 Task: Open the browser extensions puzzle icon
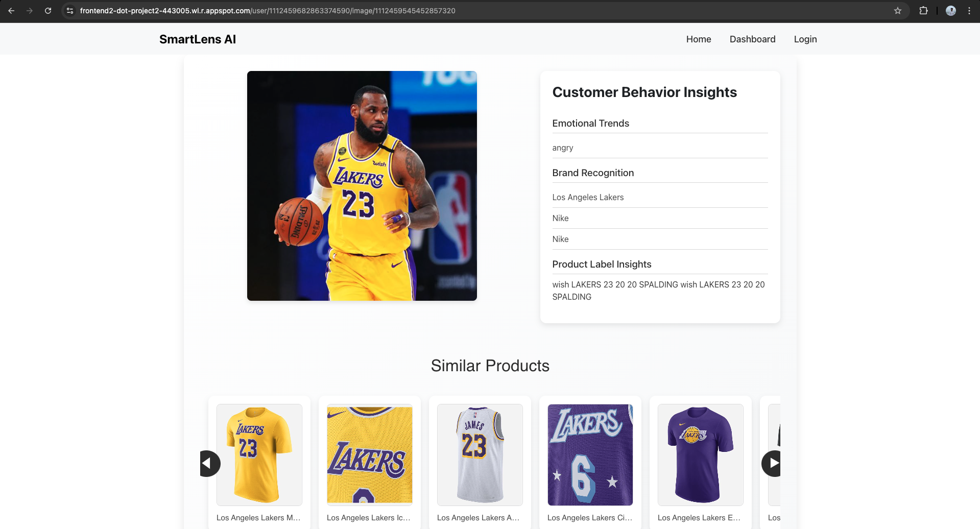[923, 11]
